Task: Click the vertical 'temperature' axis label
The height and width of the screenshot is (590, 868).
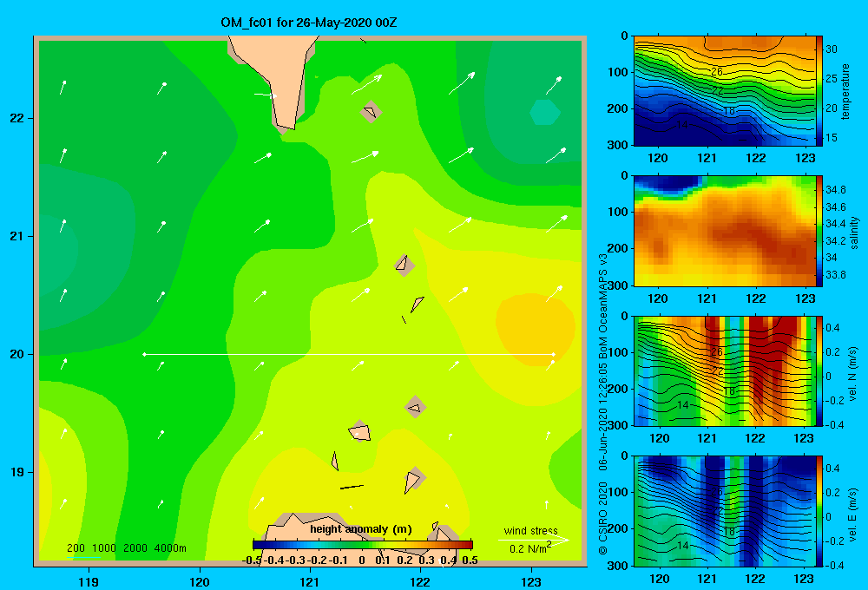Action: 845,91
